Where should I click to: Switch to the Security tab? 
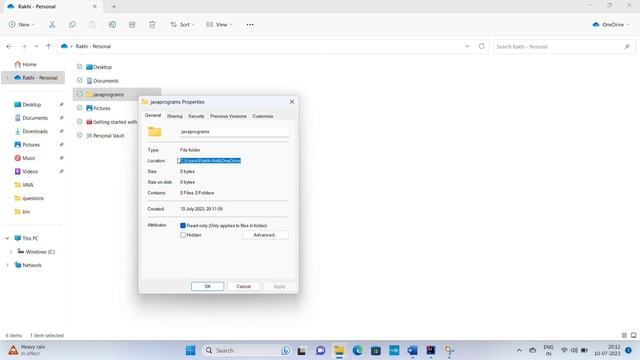coord(196,116)
